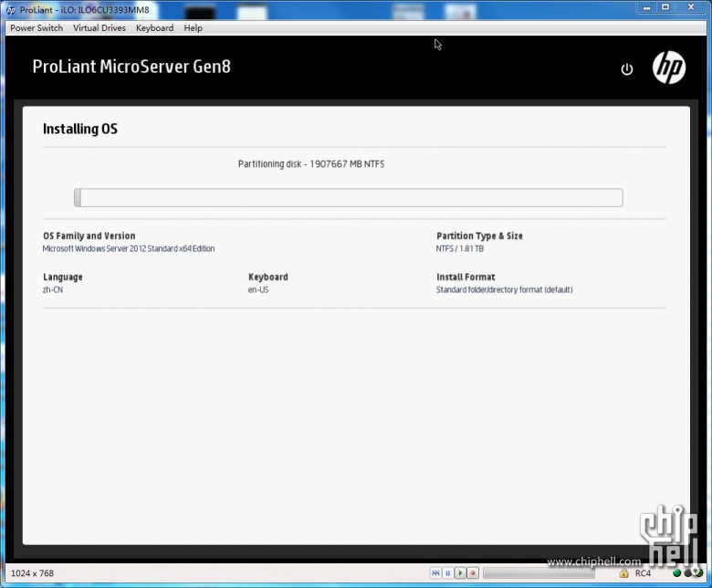Open the Help menu
The width and height of the screenshot is (712, 588).
click(x=193, y=28)
